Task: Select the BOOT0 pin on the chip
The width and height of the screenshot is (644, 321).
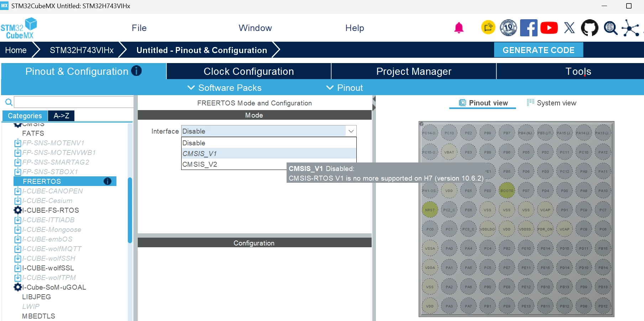Action: [507, 191]
